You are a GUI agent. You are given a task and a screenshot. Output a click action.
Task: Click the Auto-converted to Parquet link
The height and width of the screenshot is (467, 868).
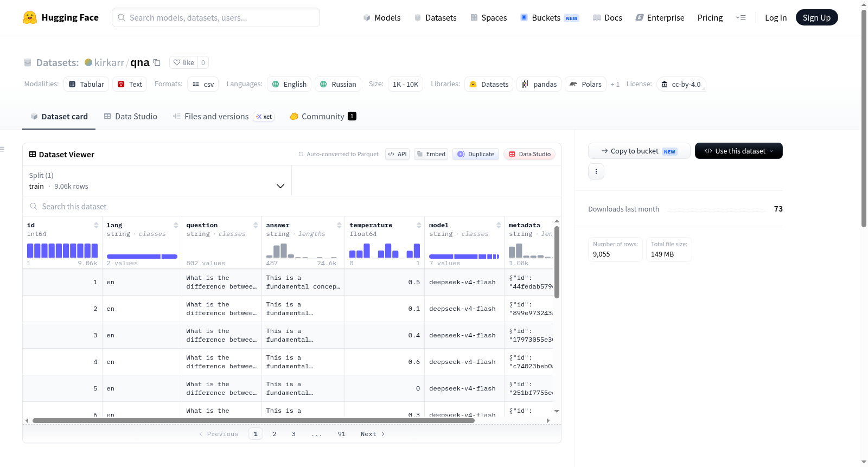coord(328,154)
